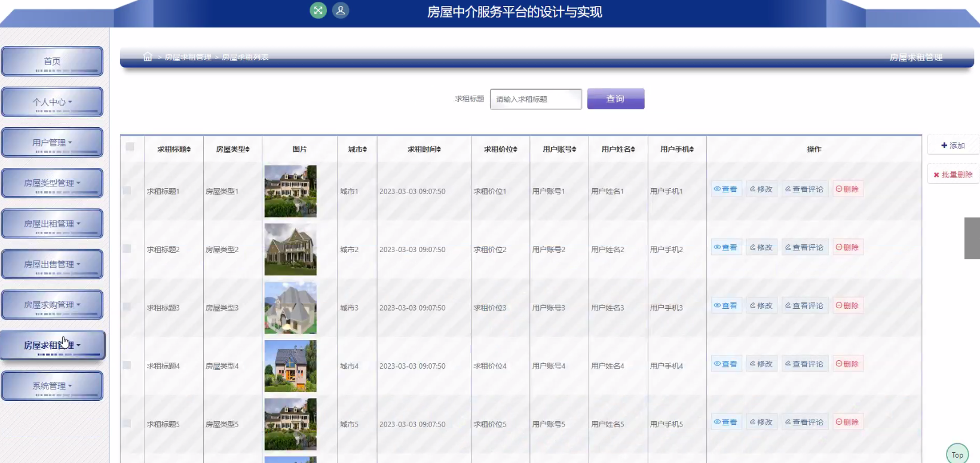
Task: View comments for row 求租标题3
Action: tap(805, 305)
